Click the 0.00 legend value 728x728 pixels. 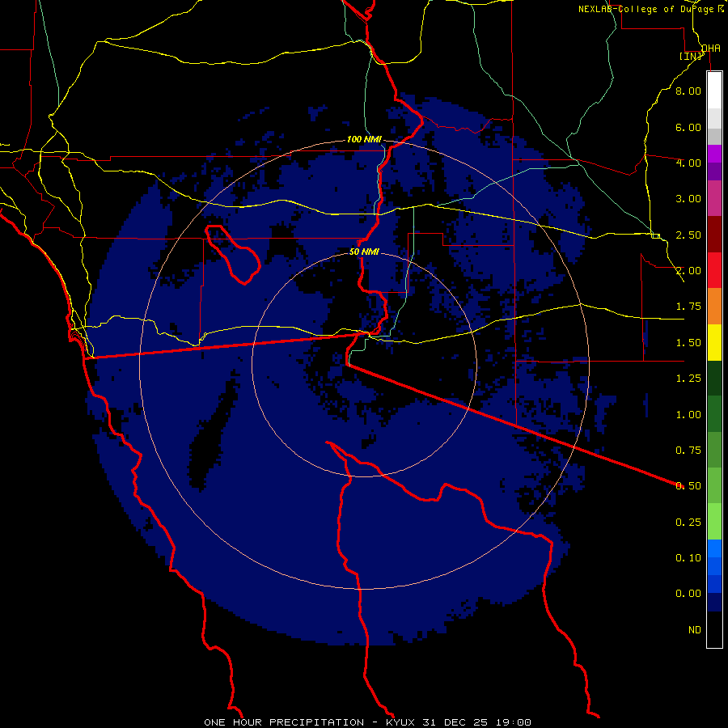pos(688,594)
